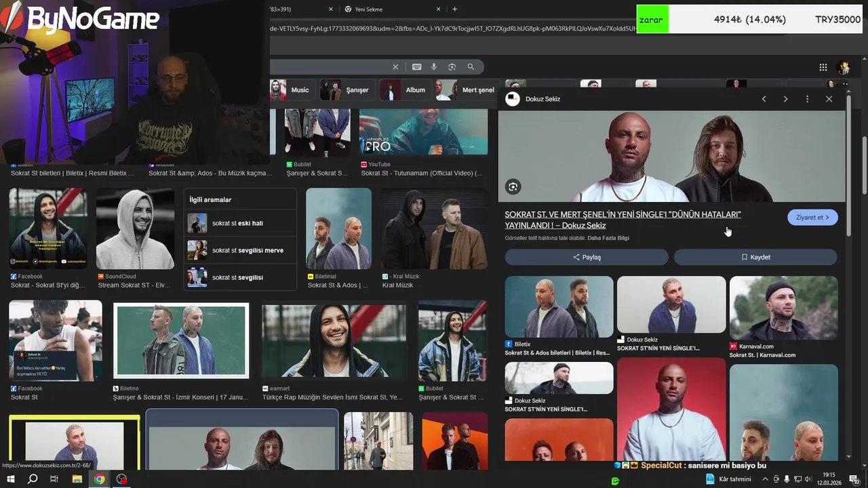Screen dimensions: 868x488
Task: Open the main preview image of Dokuz Sekiz
Action: tap(672, 157)
